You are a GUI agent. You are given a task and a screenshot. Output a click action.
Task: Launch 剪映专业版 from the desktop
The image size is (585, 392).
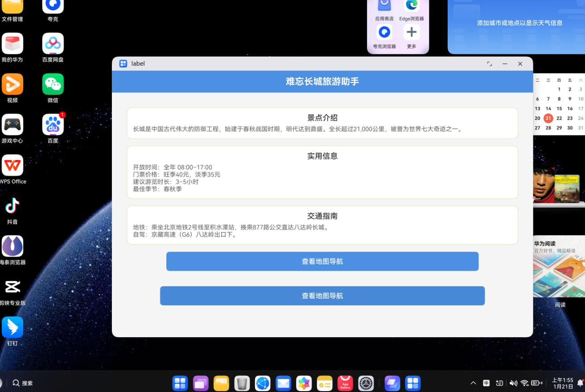[x=12, y=287]
